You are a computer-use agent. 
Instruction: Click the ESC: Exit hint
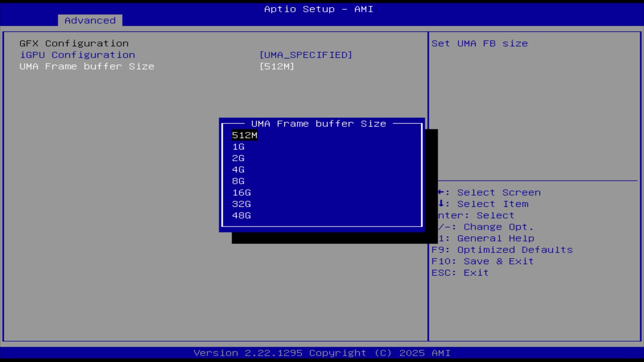(460, 273)
